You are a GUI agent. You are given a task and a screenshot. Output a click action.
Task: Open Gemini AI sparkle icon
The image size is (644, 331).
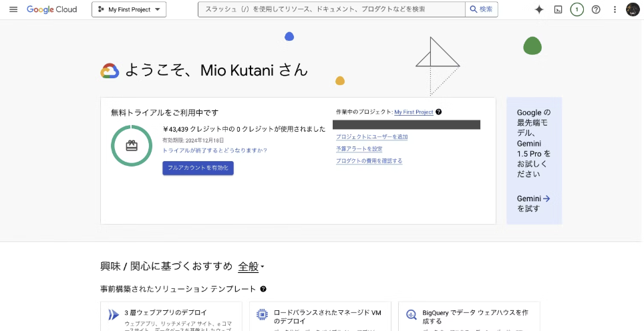(539, 9)
